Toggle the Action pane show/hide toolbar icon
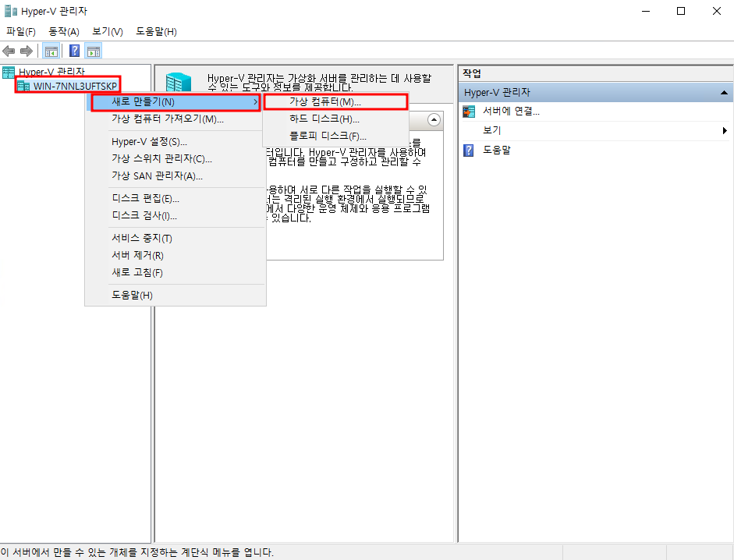The image size is (734, 560). 94,51
